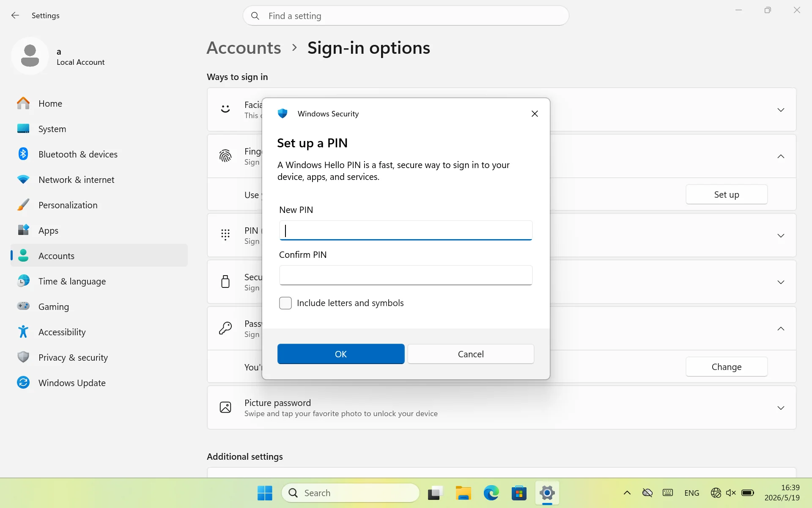Click the ENG language indicator

pyautogui.click(x=691, y=493)
